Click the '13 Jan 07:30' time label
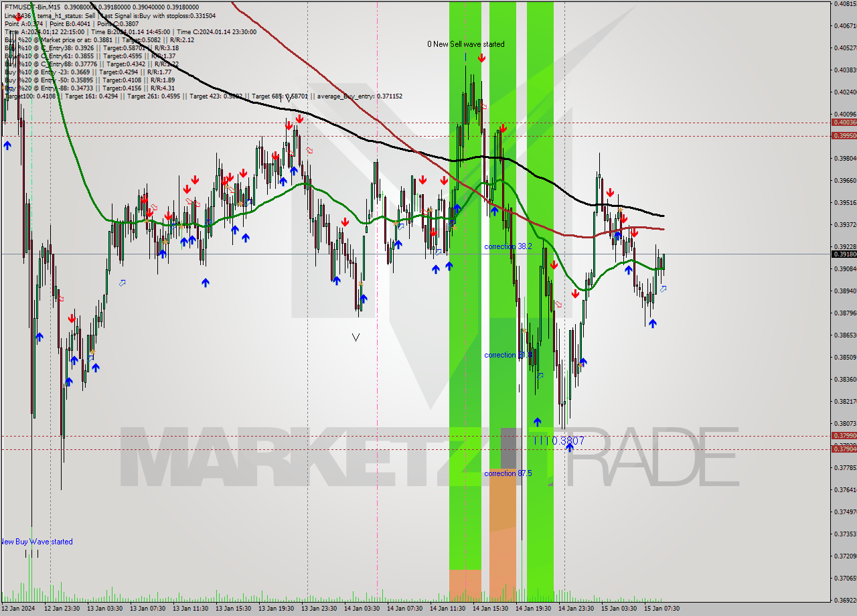Viewport: 857px width, 616px height. (x=147, y=609)
